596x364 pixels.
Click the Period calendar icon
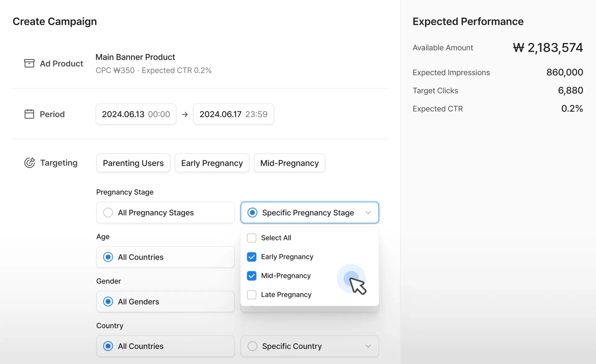(29, 114)
